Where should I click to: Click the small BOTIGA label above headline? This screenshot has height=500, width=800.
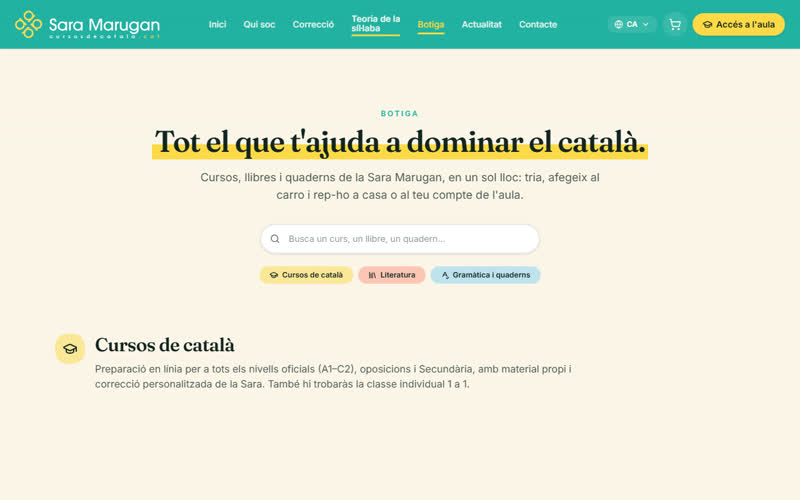click(x=399, y=113)
